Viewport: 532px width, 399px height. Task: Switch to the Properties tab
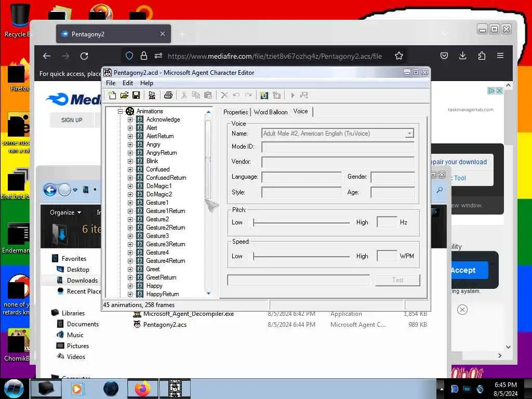pos(236,112)
